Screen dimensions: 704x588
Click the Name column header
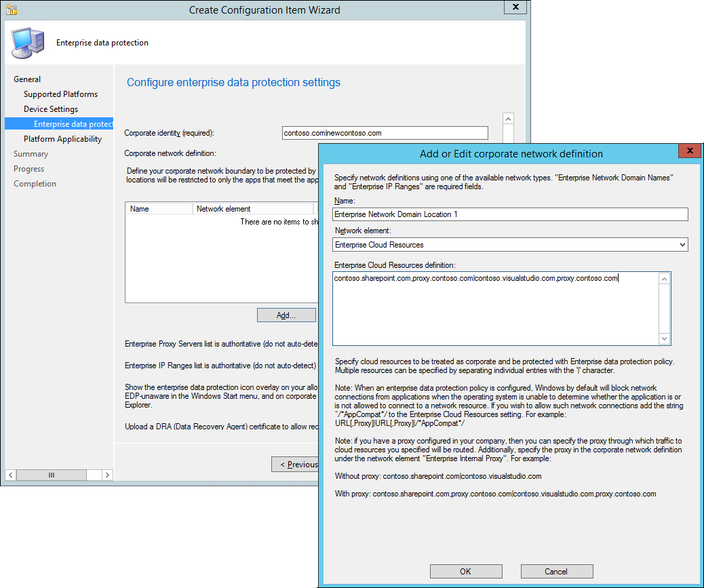159,209
